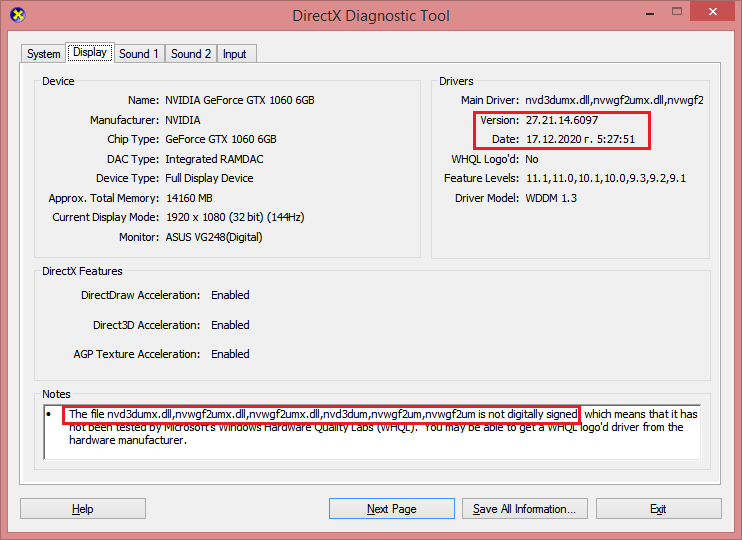Click the Exit button
The height and width of the screenshot is (540, 742).
658,509
